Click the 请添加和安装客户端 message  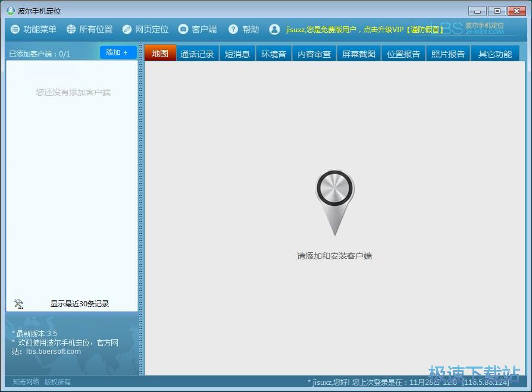334,256
